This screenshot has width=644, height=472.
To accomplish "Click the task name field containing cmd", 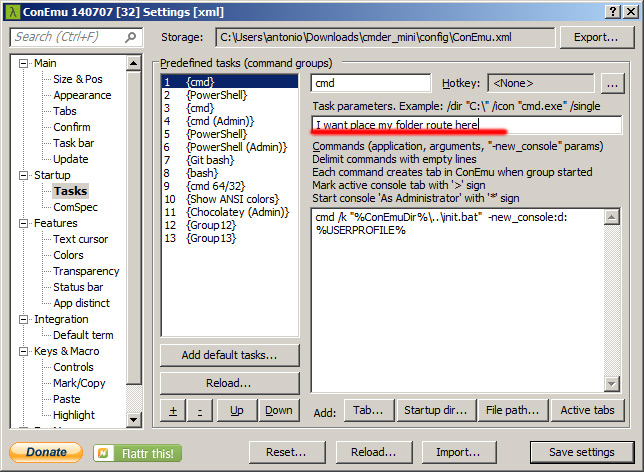I will click(x=371, y=83).
